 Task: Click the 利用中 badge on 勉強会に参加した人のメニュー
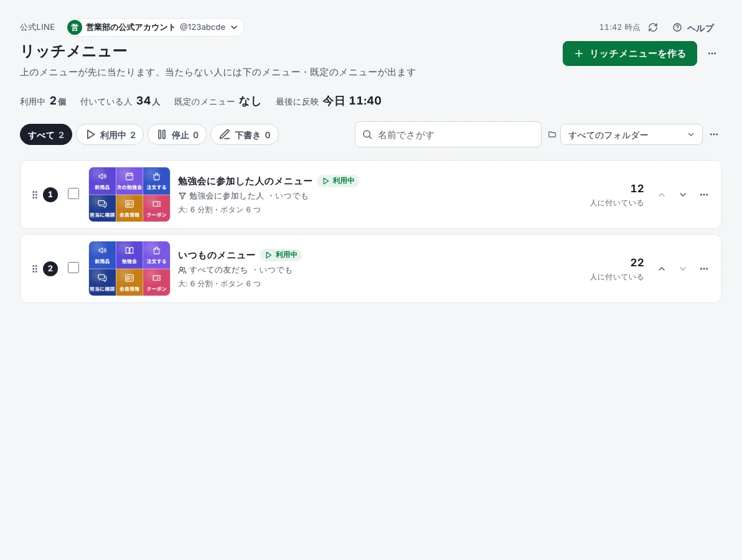(338, 180)
